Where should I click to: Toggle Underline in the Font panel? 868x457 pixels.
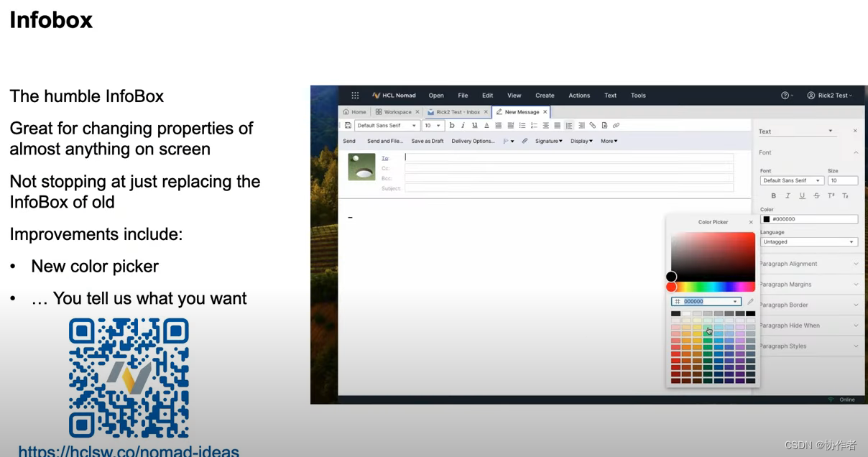tap(802, 195)
